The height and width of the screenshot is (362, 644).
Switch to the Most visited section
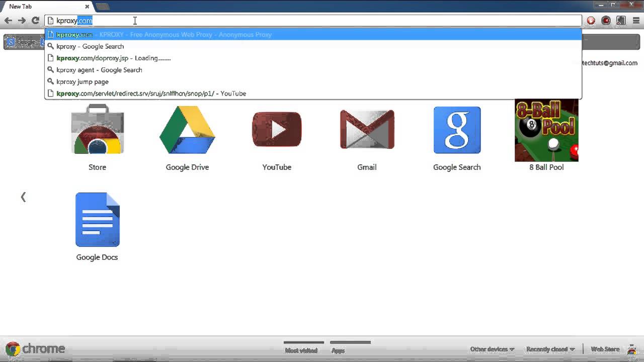pyautogui.click(x=301, y=350)
